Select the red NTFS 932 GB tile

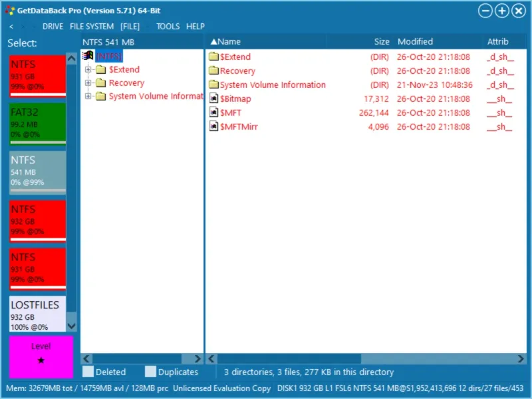tap(38, 221)
